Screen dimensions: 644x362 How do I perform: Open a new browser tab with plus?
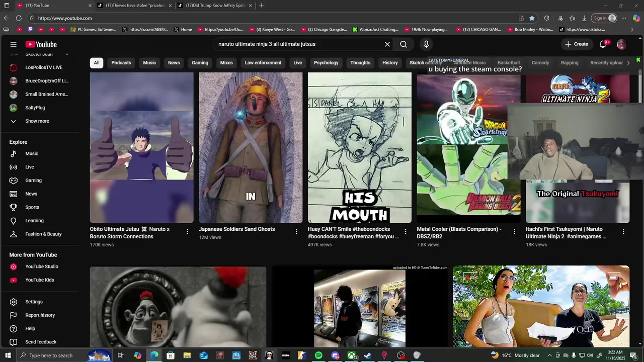261,6
